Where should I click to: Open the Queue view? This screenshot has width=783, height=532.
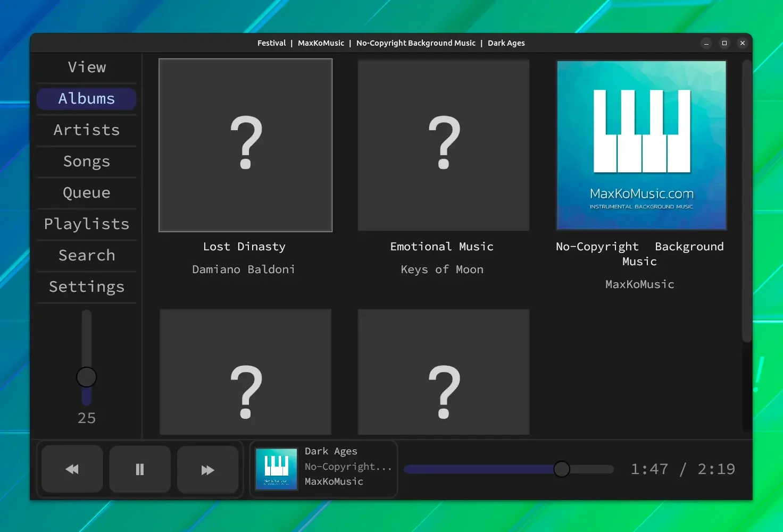tap(87, 193)
